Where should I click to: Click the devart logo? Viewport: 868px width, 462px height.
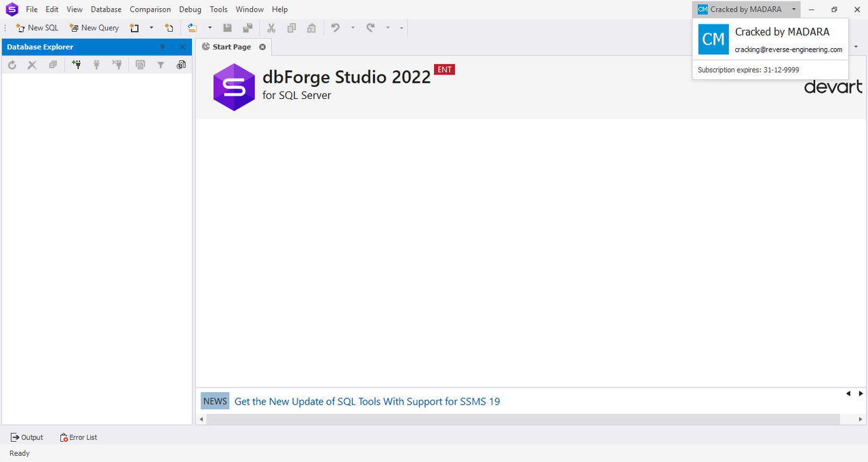[x=833, y=87]
